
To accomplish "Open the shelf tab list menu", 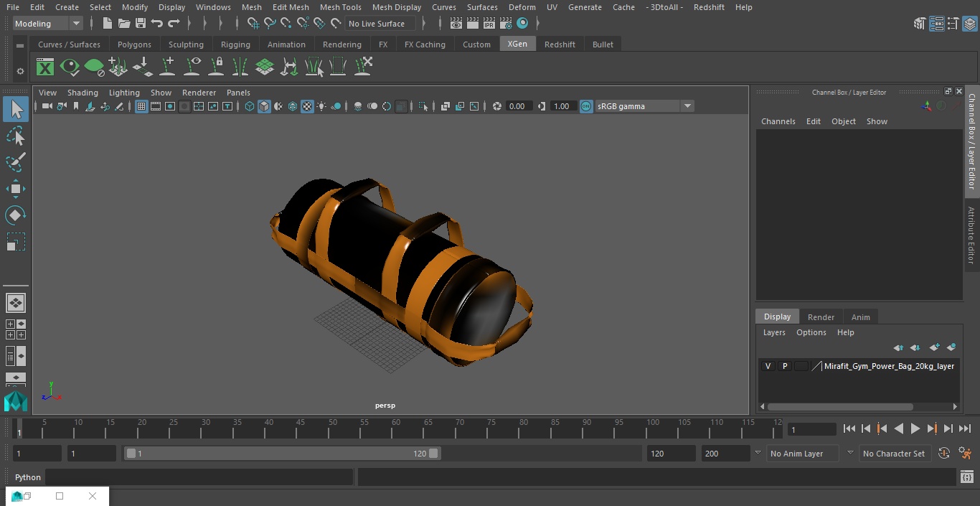I will click(x=20, y=45).
